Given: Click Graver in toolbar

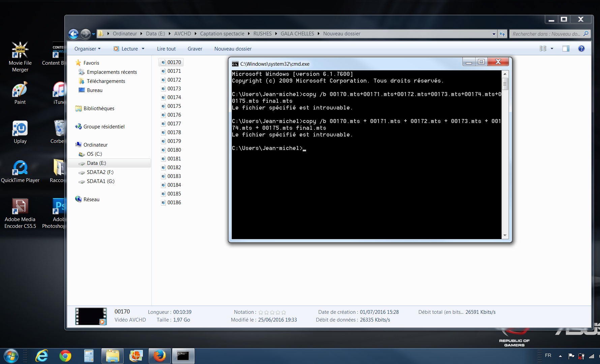Looking at the screenshot, I should (x=195, y=49).
